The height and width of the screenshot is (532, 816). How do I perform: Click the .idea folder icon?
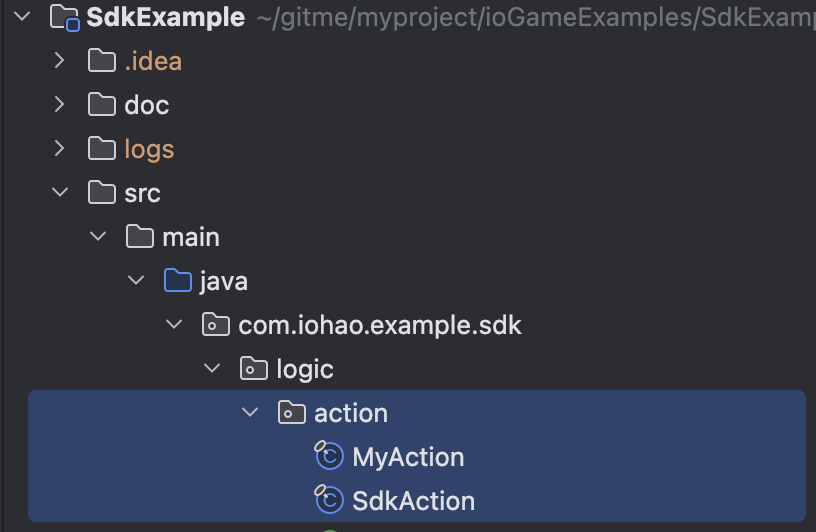click(102, 61)
